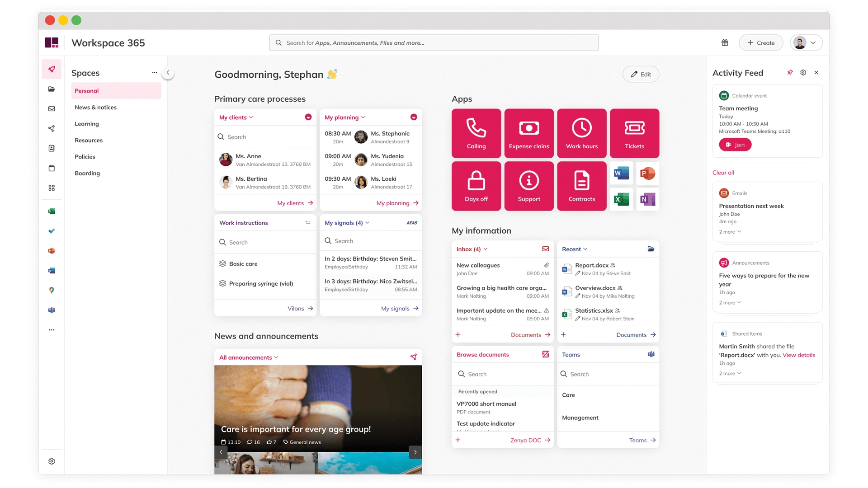Open the user profile dropdown
Viewport: 868px width, 488px height.
806,42
